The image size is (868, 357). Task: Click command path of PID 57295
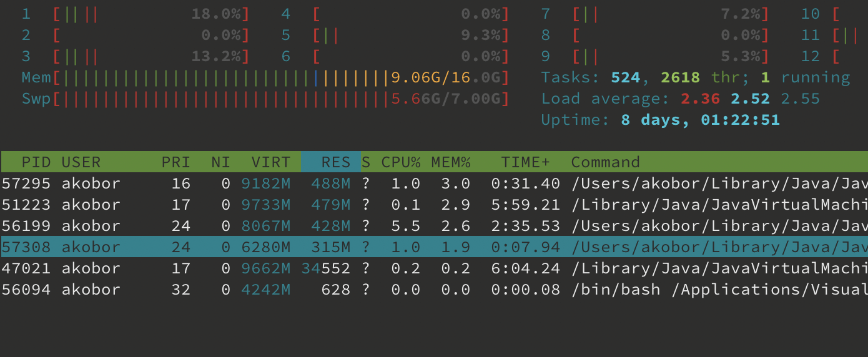click(719, 183)
